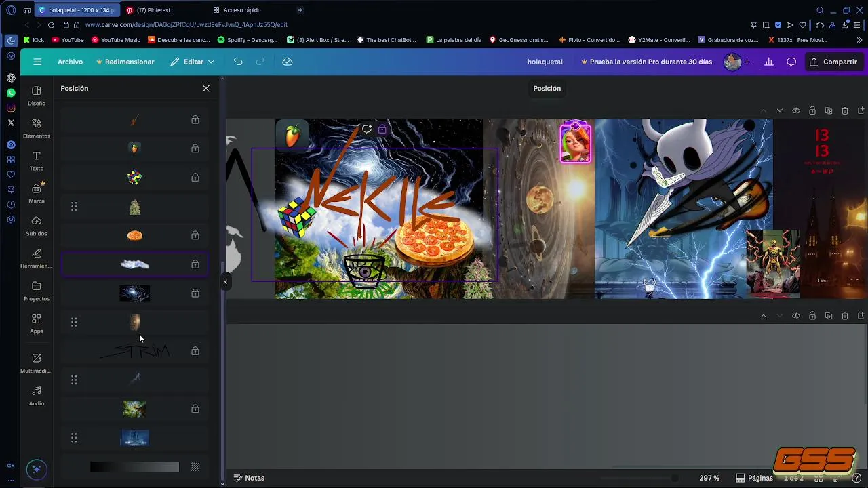Open the Marca brand panel
This screenshot has width=868, height=488.
(37, 193)
